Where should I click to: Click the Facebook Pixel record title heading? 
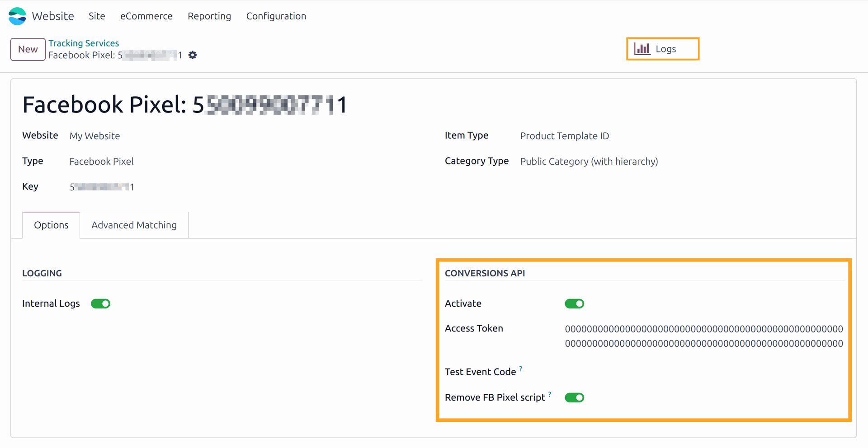pyautogui.click(x=185, y=105)
